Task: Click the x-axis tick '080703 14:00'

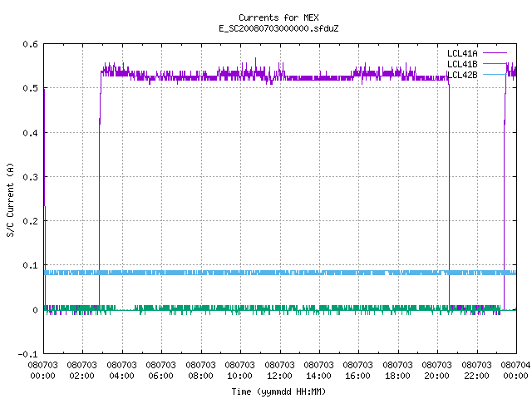Action: click(x=318, y=371)
